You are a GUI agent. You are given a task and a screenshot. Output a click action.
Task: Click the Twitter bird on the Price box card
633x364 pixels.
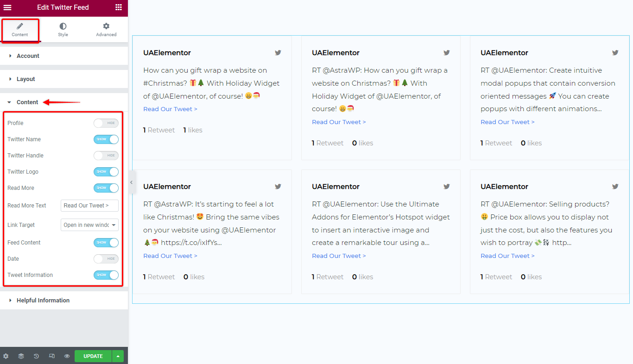[x=615, y=187]
